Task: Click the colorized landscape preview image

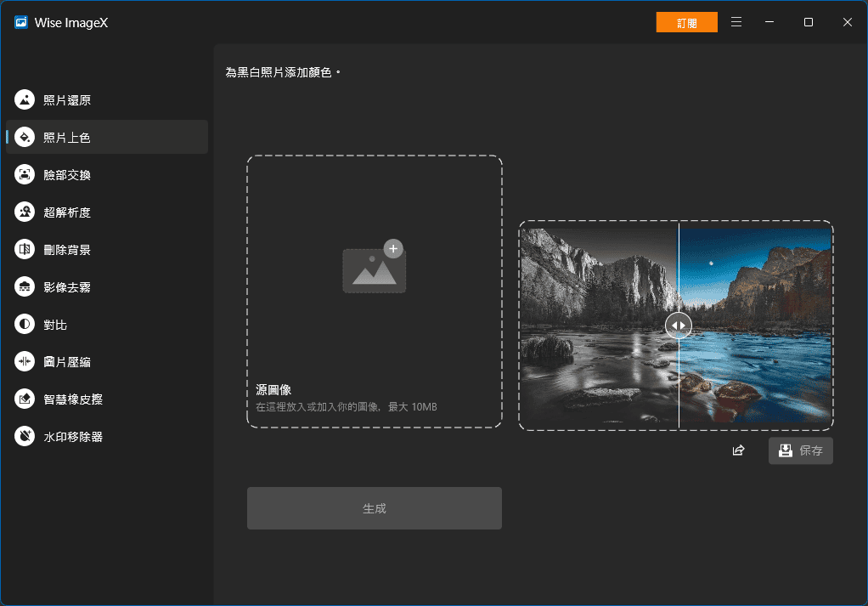Action: [756, 326]
